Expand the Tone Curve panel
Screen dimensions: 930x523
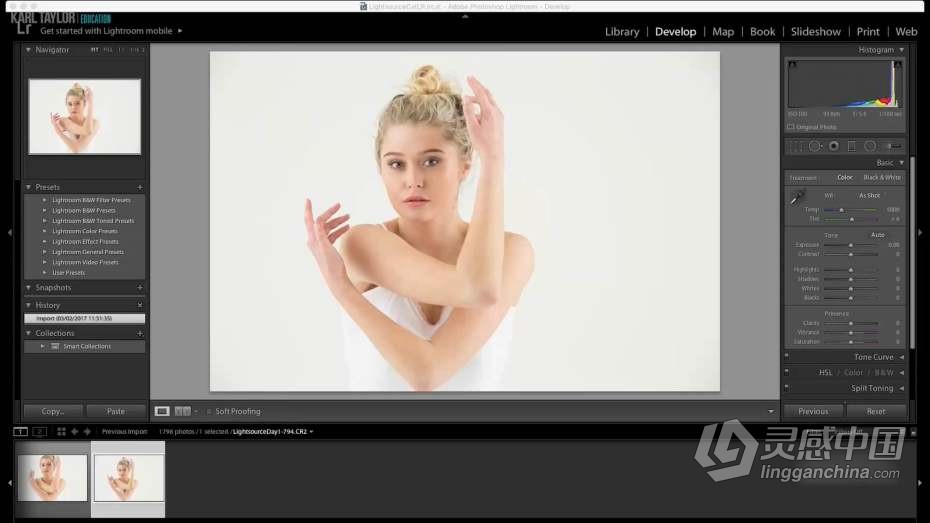coord(873,357)
